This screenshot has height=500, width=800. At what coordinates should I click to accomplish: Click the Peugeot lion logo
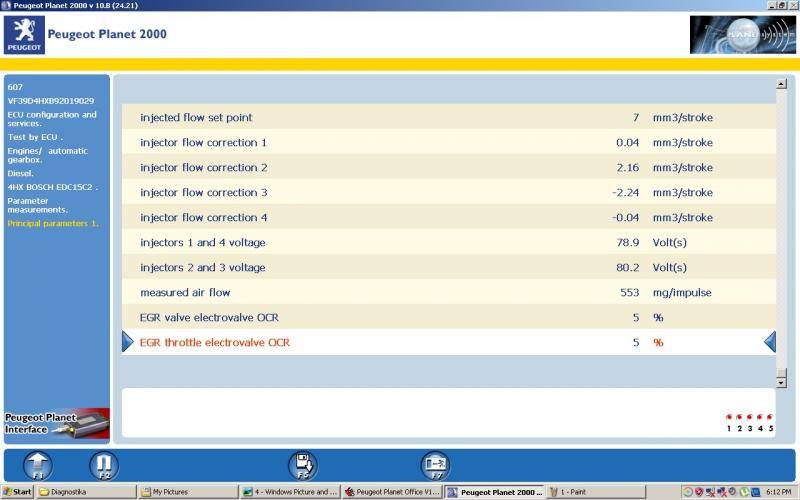pos(24,34)
